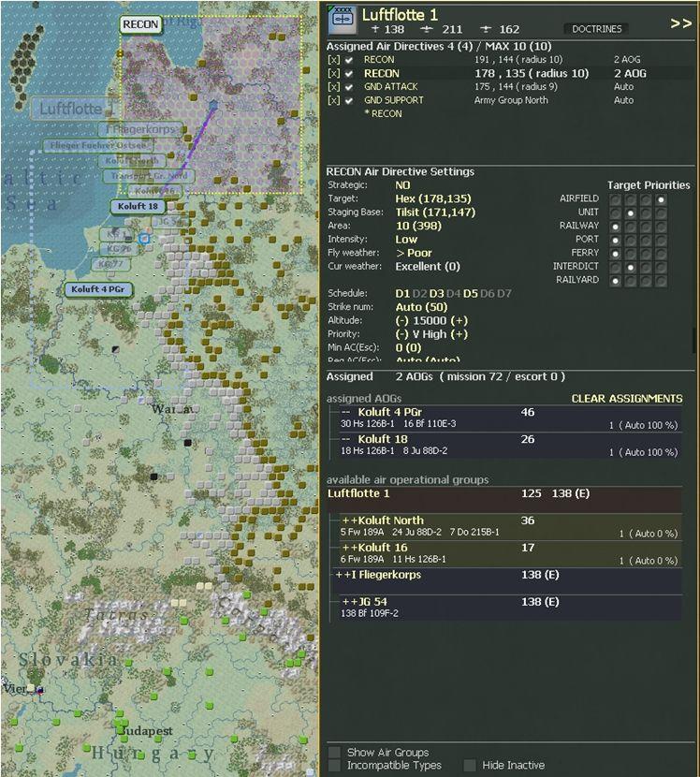Click the blue-circled staging base on map

[x=144, y=239]
